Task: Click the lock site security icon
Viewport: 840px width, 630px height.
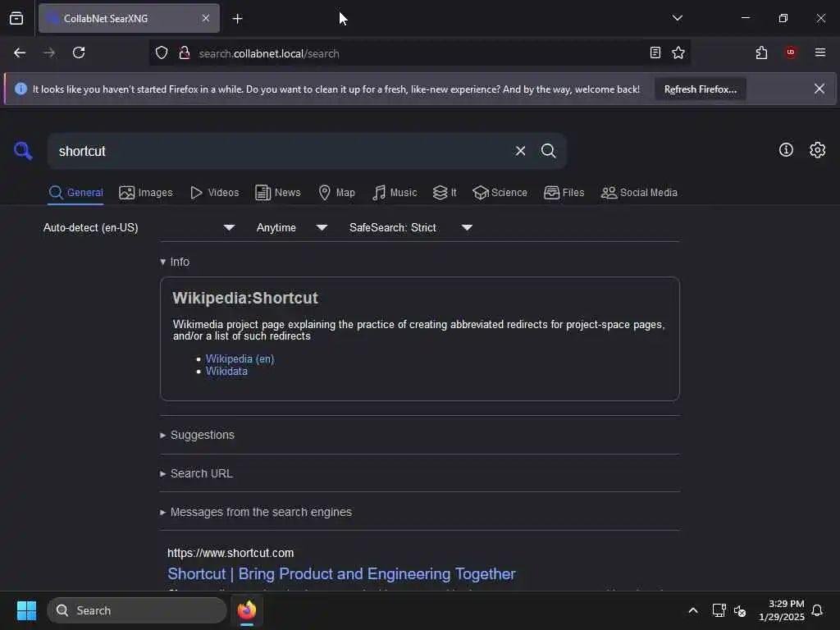Action: (x=185, y=53)
